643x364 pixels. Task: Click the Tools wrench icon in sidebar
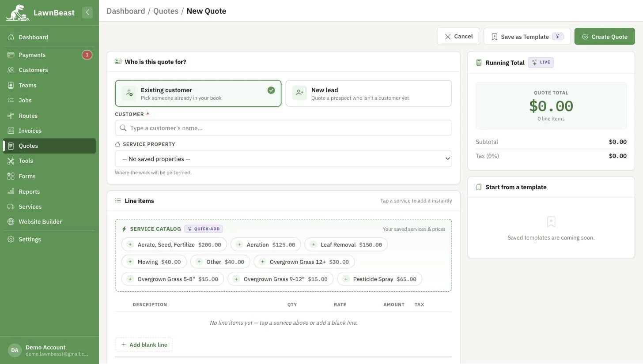click(11, 161)
